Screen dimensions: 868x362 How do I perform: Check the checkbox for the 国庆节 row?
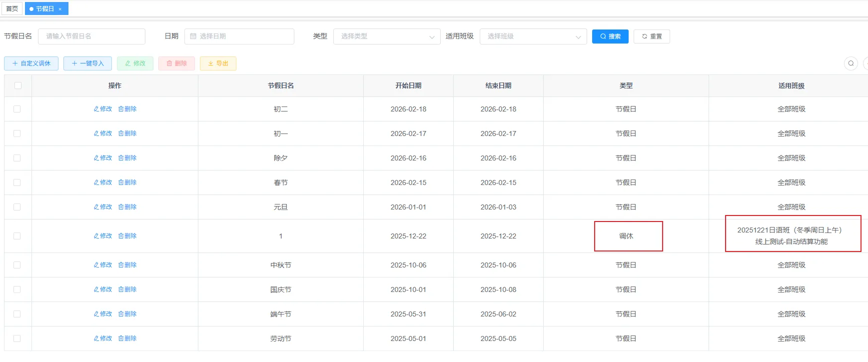pos(17,289)
